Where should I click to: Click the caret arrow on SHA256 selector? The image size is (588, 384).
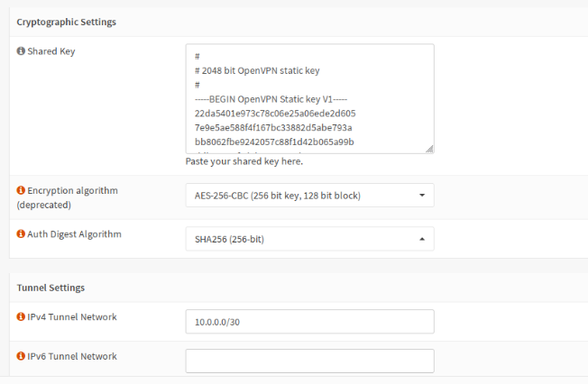tap(422, 239)
